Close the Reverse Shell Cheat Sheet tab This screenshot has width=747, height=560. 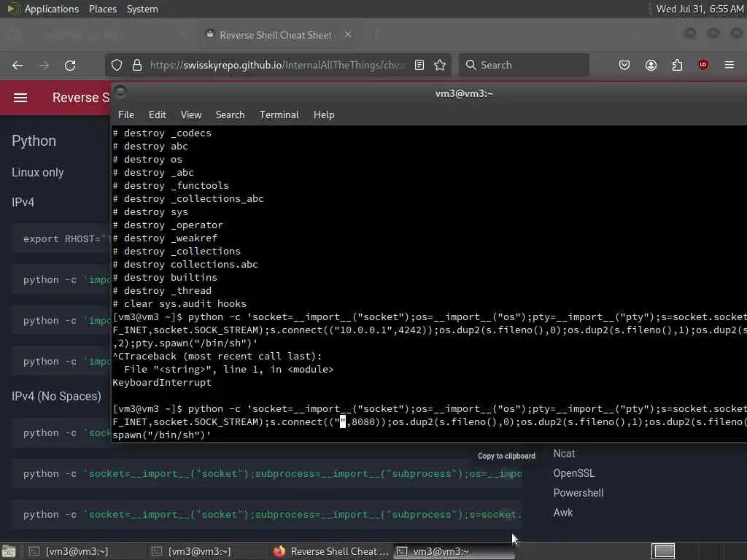(x=348, y=35)
